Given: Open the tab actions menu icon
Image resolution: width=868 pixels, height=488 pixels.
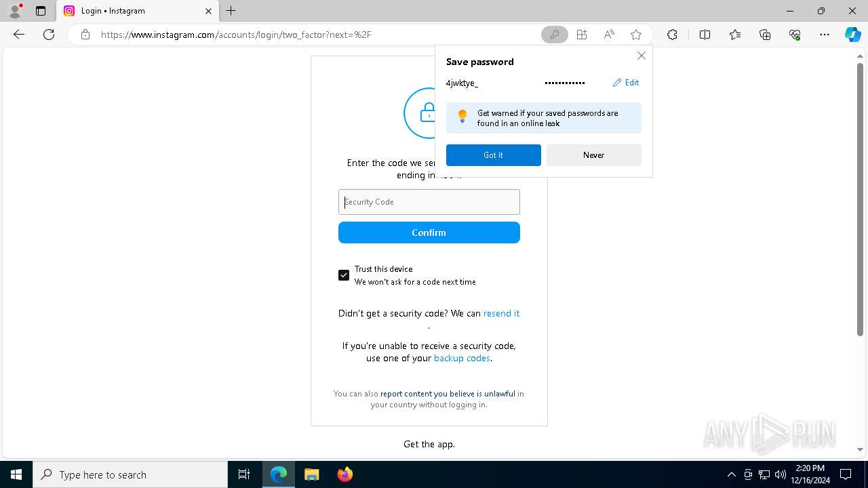Looking at the screenshot, I should pyautogui.click(x=41, y=11).
